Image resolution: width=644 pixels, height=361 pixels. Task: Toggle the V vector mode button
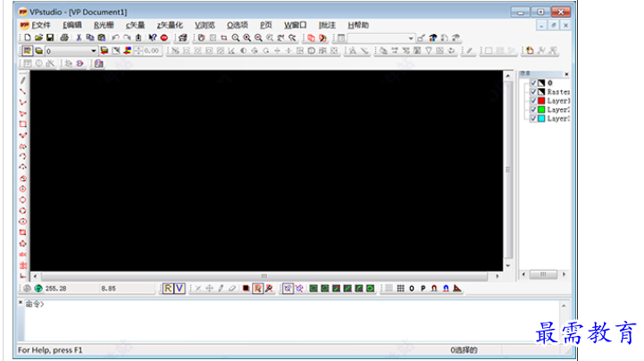tap(180, 289)
